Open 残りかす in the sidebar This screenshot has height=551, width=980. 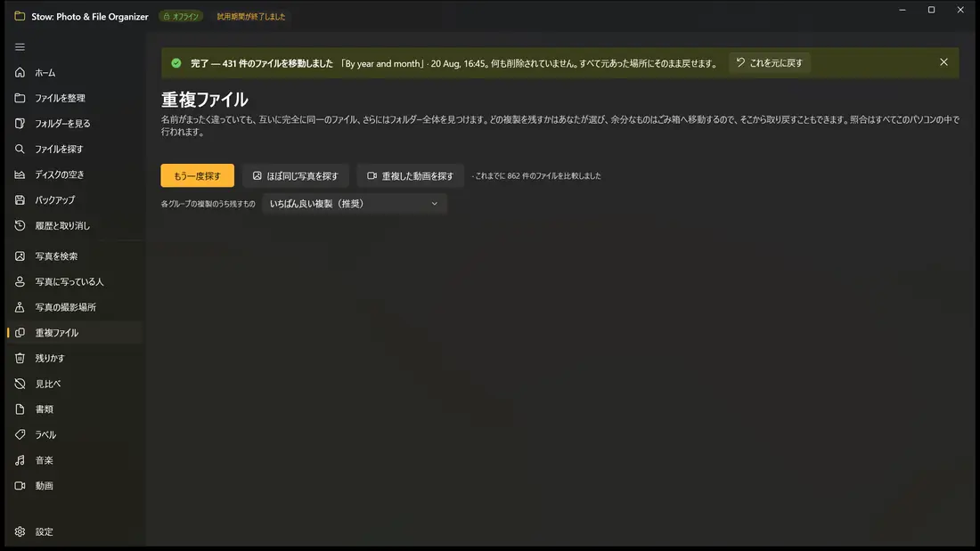tap(75, 358)
